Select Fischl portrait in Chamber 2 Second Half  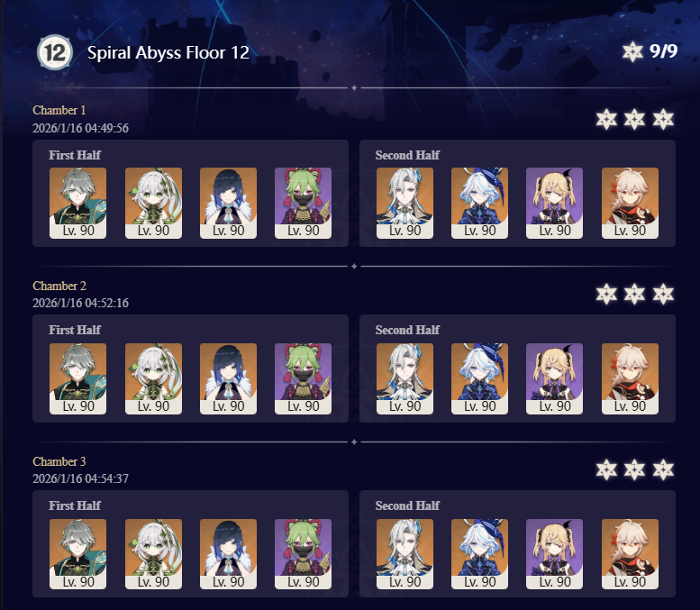click(x=554, y=378)
